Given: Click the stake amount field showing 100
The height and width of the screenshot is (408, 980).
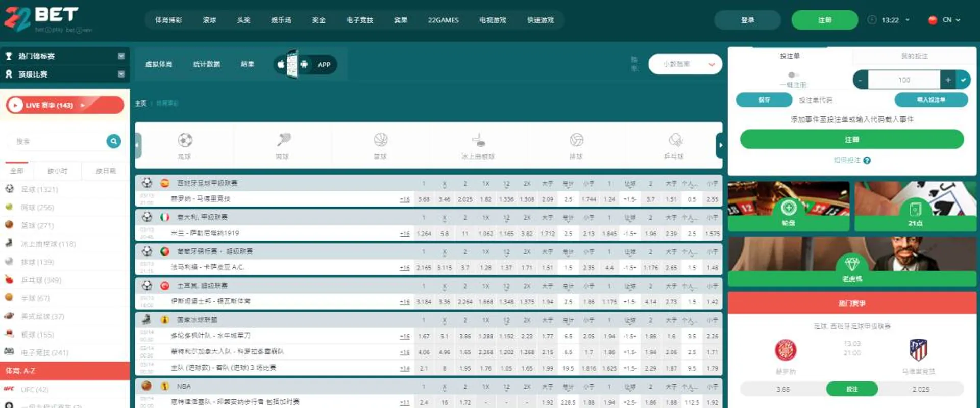Looking at the screenshot, I should pyautogui.click(x=904, y=80).
